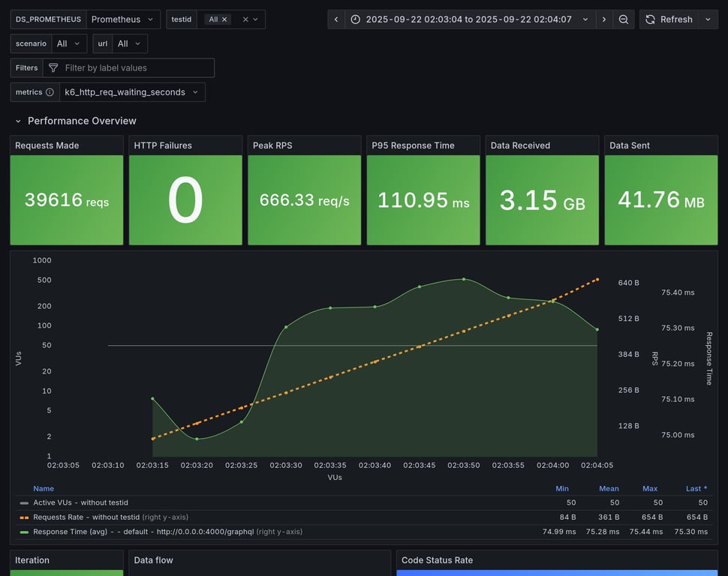Screen dimensions: 728x576
Task: Sort legend by the Max column
Action: point(650,488)
